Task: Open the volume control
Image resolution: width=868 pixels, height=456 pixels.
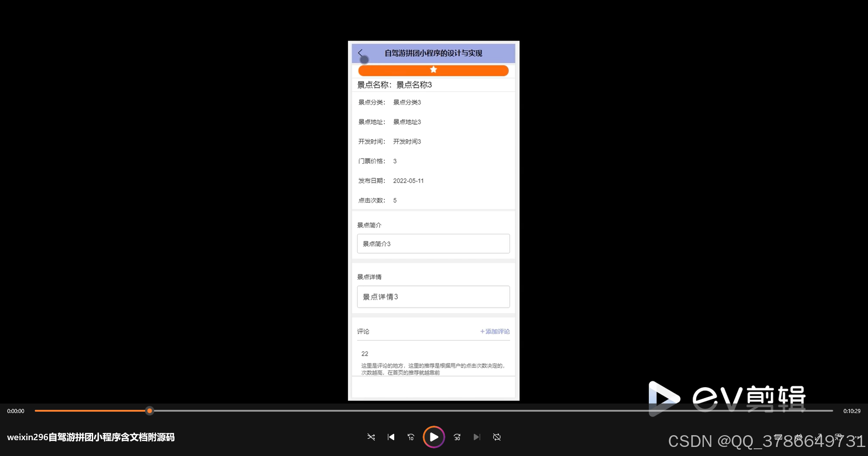Action: point(798,437)
